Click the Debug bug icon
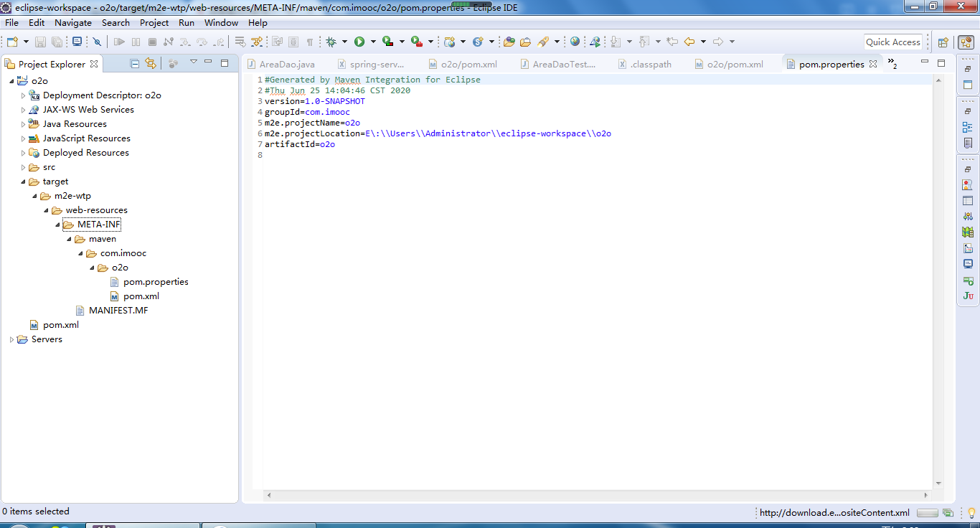 [331, 42]
